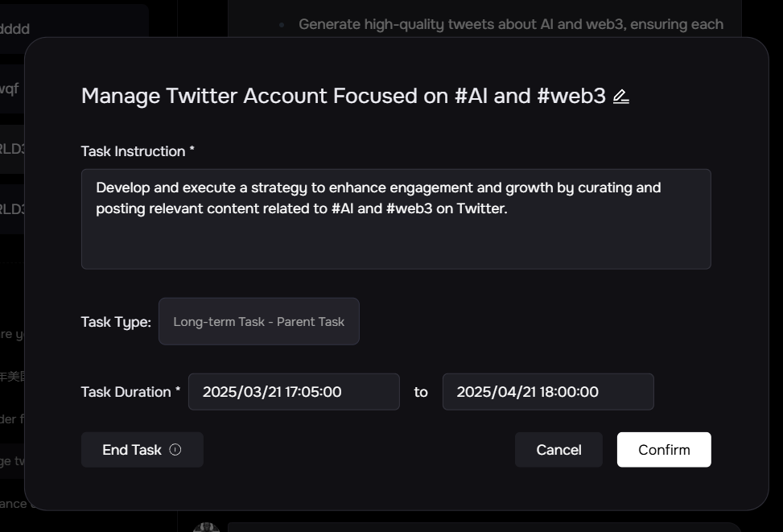783x532 pixels.
Task: Click the start date field 2025/03/21 17:05:00
Action: click(x=294, y=392)
